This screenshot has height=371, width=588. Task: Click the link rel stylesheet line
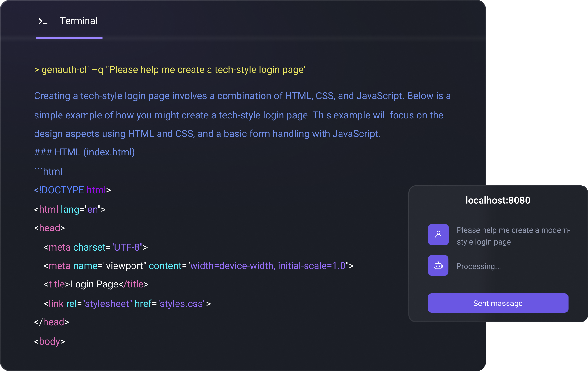pyautogui.click(x=127, y=304)
